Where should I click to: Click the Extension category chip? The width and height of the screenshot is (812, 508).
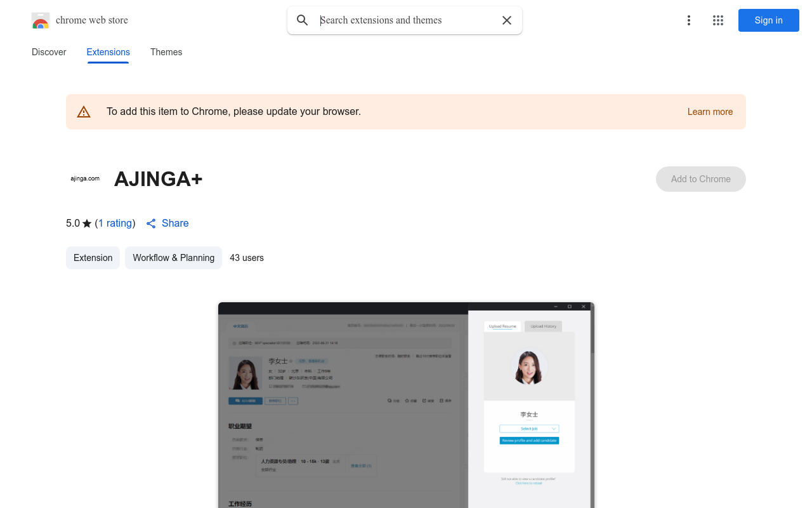click(x=93, y=258)
